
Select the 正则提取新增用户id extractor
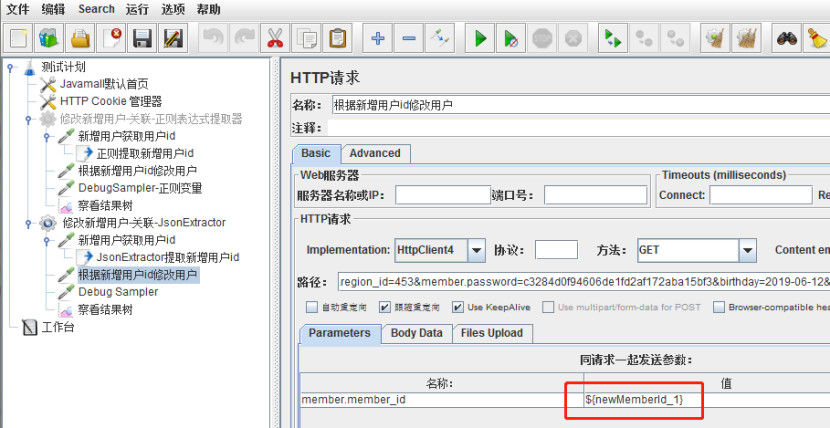(x=145, y=153)
